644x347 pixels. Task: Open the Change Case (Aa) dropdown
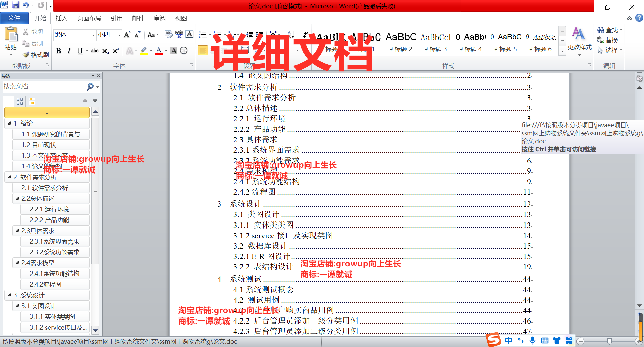coord(153,35)
